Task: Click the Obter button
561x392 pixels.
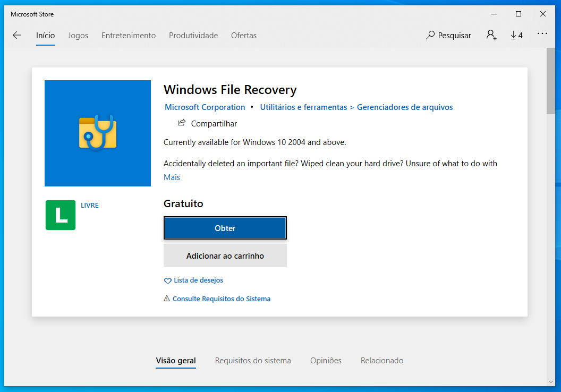Action: (x=225, y=228)
